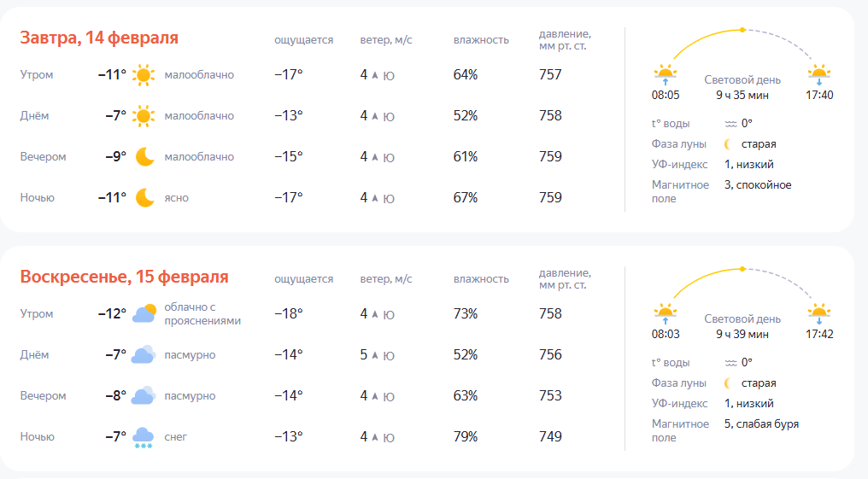Image resolution: width=868 pixels, height=479 pixels.
Task: Click the 749 pressure value Sunday night
Action: pos(551,437)
